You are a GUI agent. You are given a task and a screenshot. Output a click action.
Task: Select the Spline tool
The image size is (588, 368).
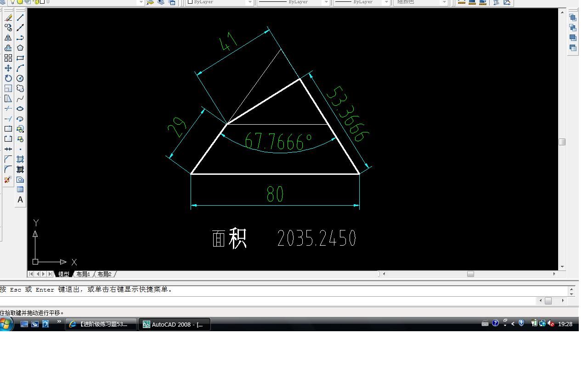tap(20, 98)
